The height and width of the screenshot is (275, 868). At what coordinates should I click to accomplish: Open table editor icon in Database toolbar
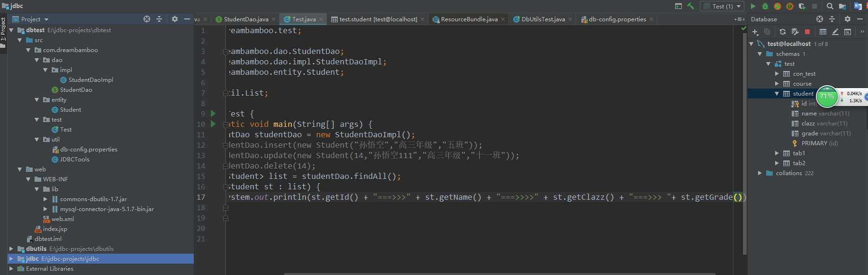[x=823, y=32]
